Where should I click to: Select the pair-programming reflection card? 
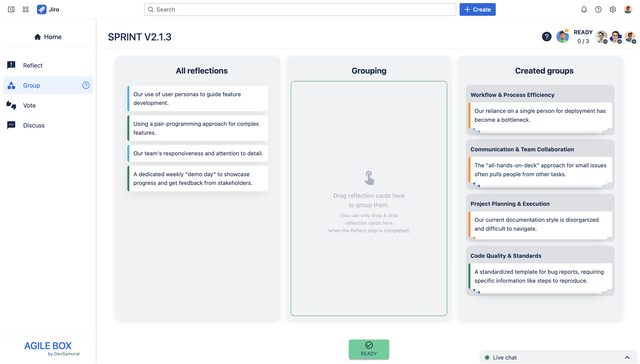[x=198, y=128]
